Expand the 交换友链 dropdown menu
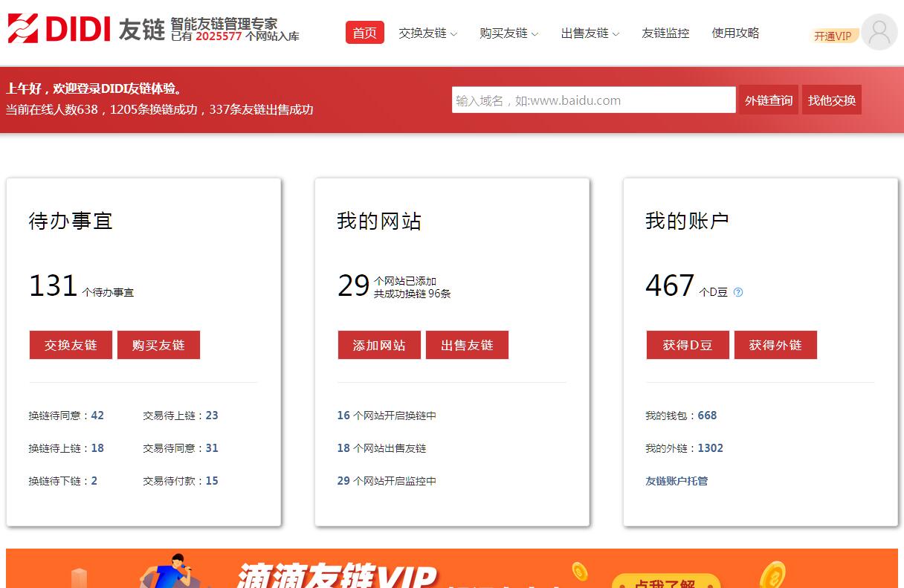The width and height of the screenshot is (904, 588). click(x=427, y=33)
